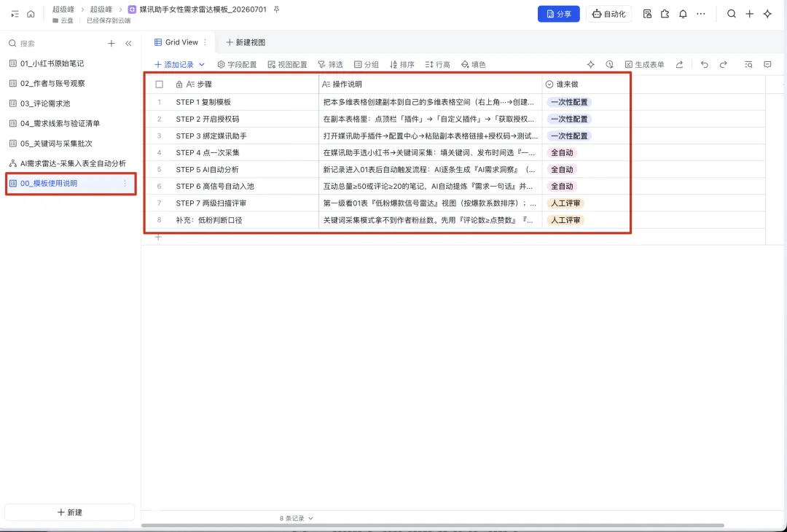Click the AI sparkle icon in view toolbar

591,64
